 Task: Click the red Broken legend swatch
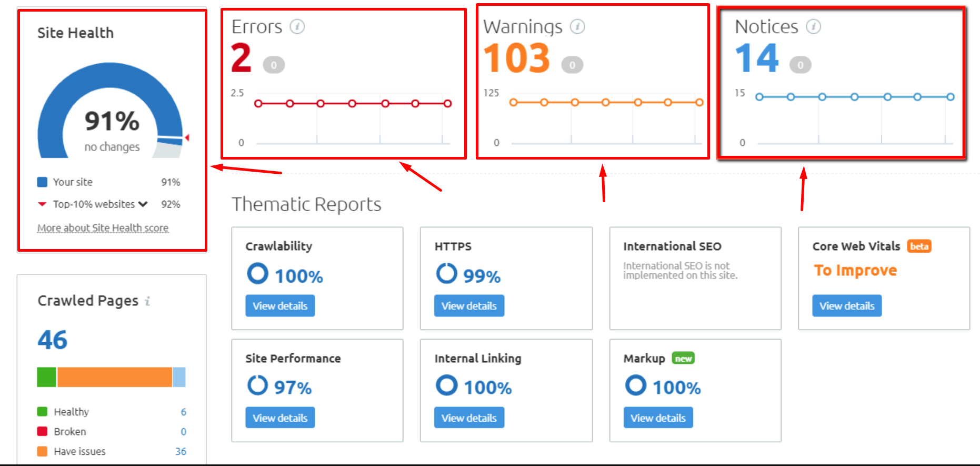(42, 432)
